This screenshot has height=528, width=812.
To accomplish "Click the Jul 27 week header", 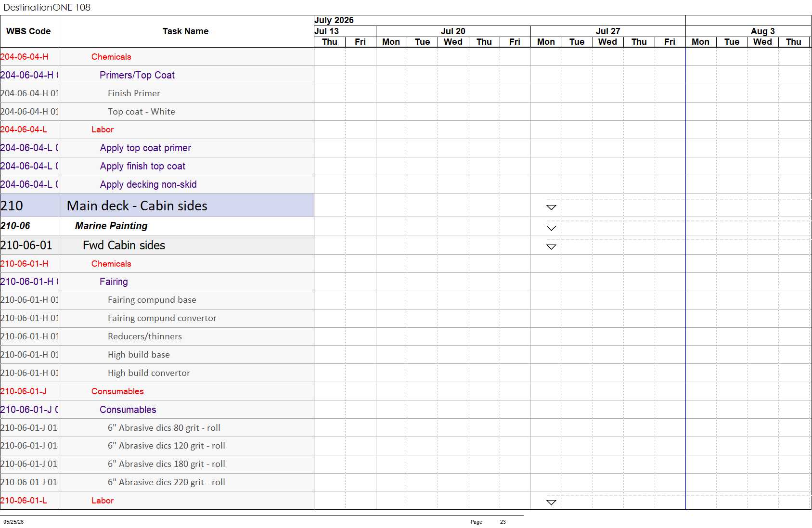I will pyautogui.click(x=608, y=31).
